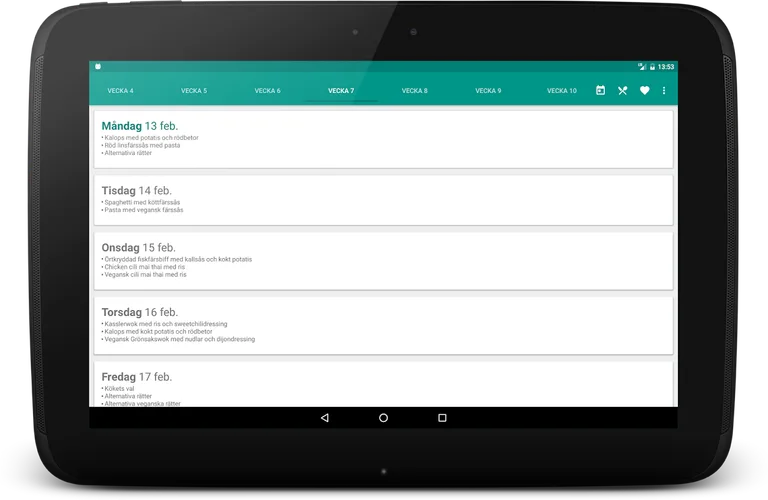This screenshot has height=500, width=768.
Task: Switch to the VECKA 4 tab
Action: tap(120, 91)
